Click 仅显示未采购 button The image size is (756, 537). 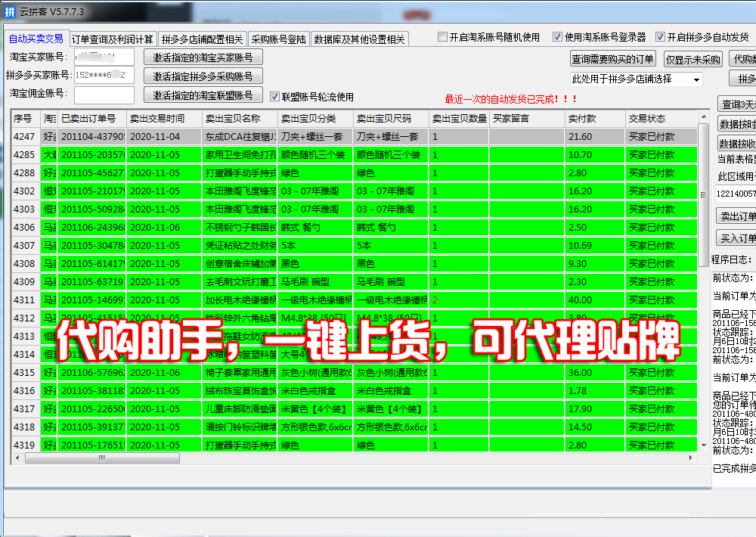692,60
